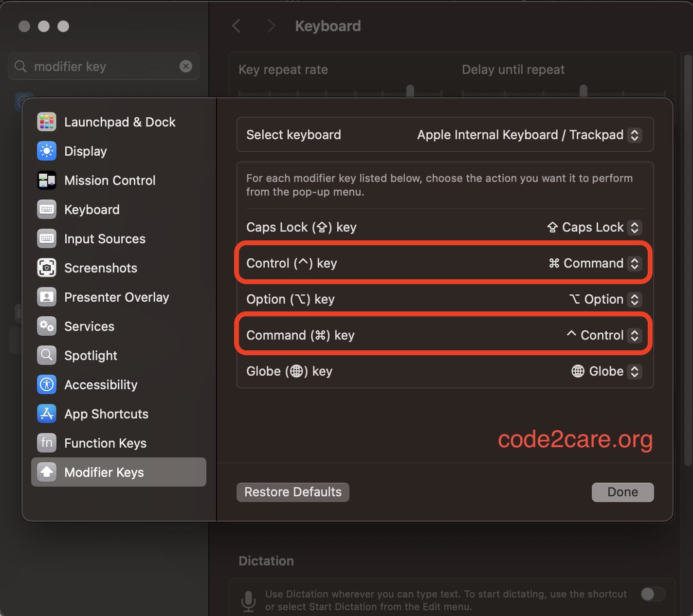Open Services settings

coord(89,326)
